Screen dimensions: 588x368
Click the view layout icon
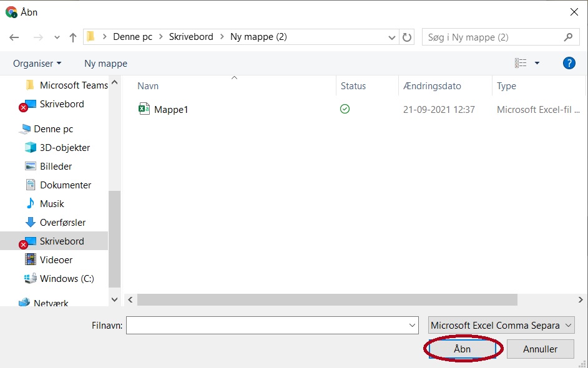coord(521,63)
